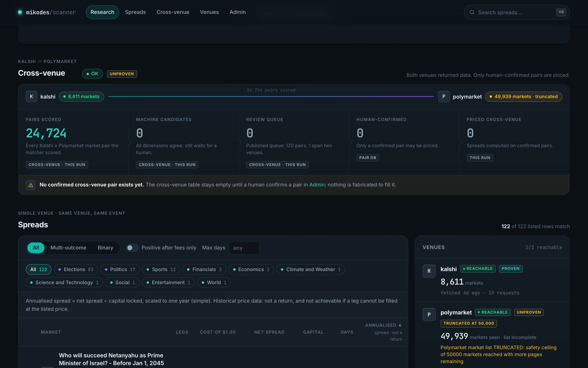Viewport: 588px width, 368px height.
Task: Click the search magnifier icon
Action: 472,12
